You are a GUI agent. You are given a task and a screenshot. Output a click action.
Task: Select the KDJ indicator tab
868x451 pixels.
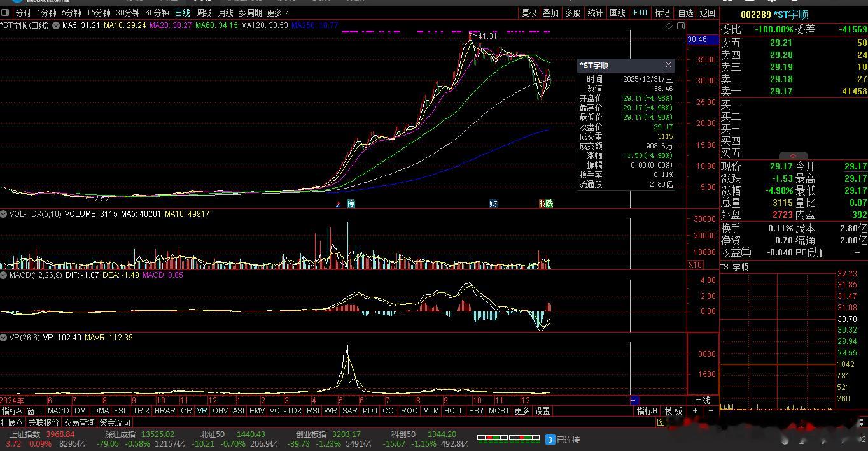coord(370,411)
